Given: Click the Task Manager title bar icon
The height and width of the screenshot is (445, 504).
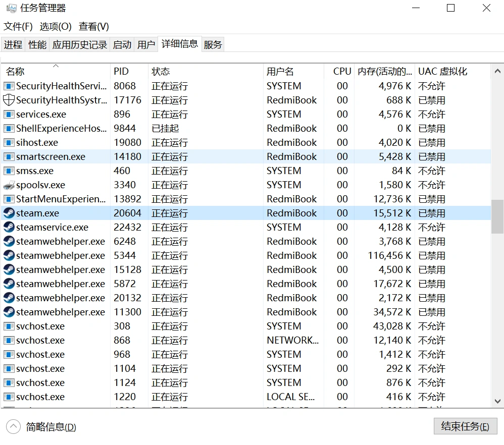Looking at the screenshot, I should coord(11,8).
